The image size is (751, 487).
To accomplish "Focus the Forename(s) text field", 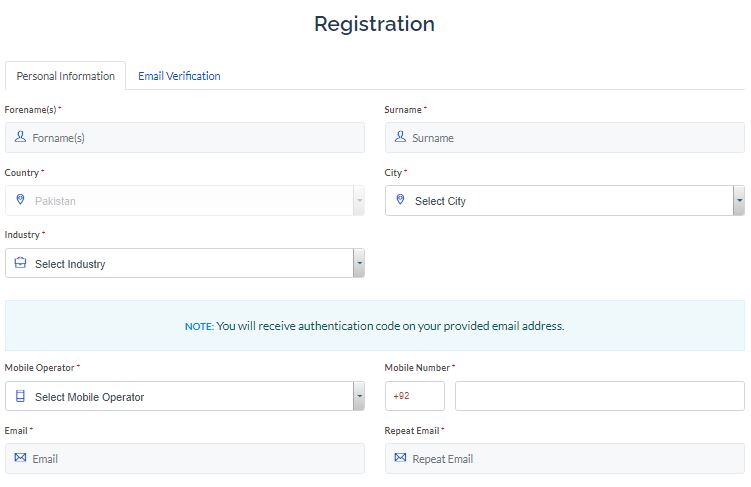I will (x=185, y=137).
